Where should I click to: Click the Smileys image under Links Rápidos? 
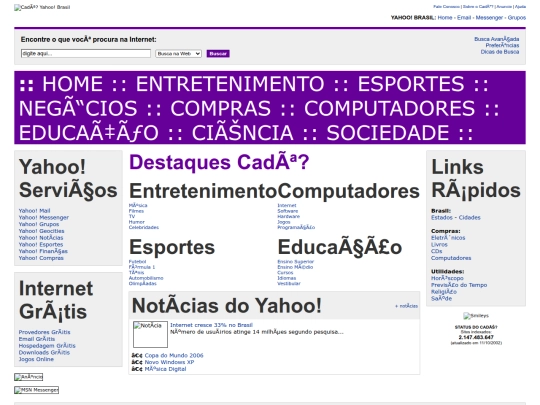(x=476, y=316)
